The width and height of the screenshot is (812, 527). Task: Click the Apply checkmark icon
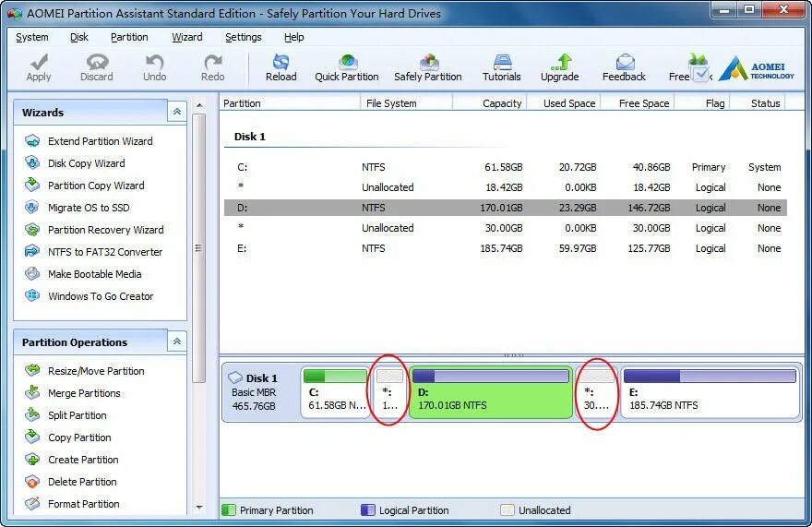coord(39,62)
